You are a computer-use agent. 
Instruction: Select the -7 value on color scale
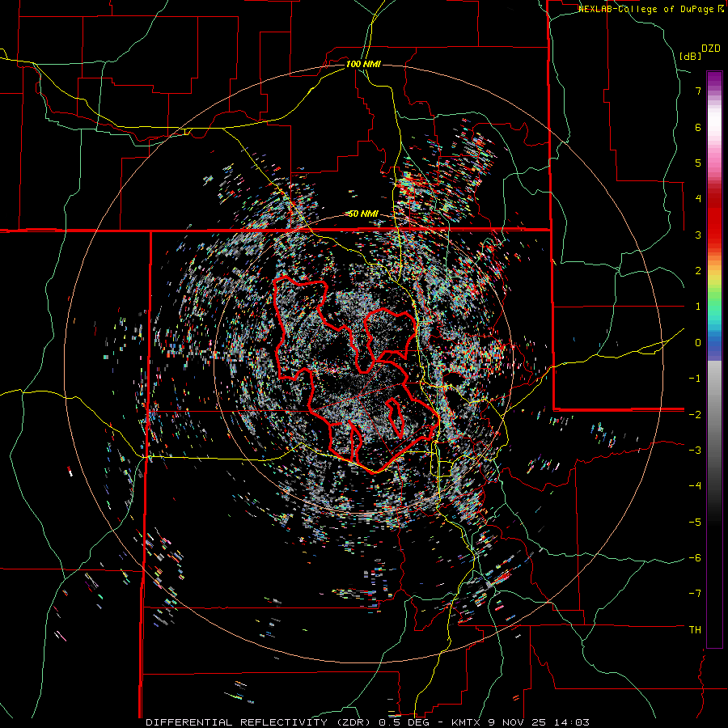[x=695, y=594]
